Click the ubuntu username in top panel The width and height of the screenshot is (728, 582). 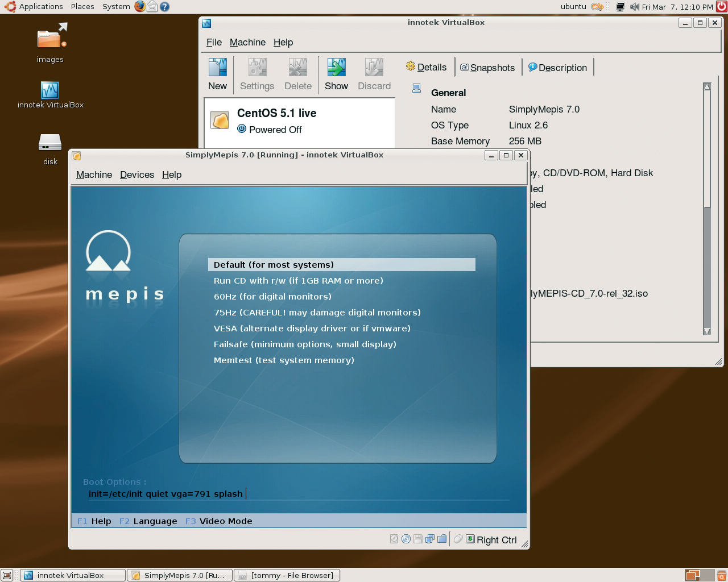click(573, 7)
